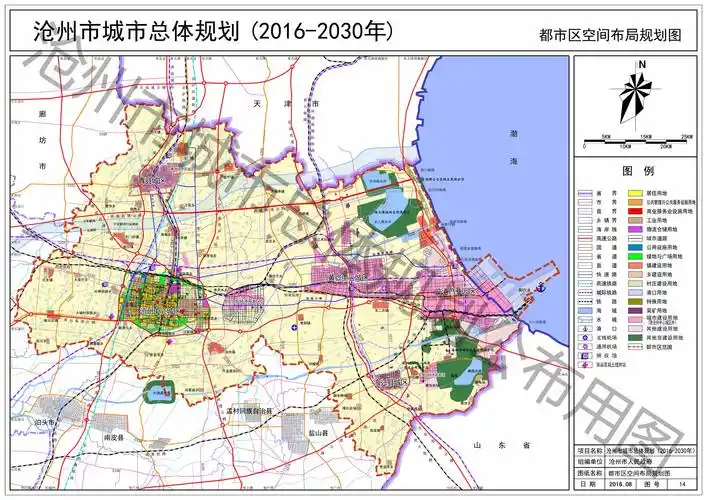The width and height of the screenshot is (707, 500).
Task: Click the 都市区范围 red dashed legend symbol
Action: pyautogui.click(x=634, y=347)
